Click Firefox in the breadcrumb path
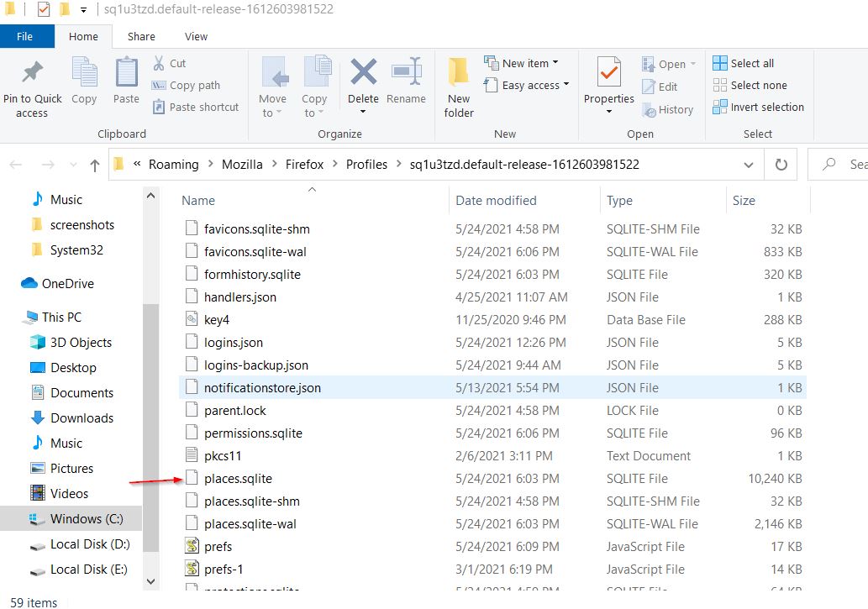Image resolution: width=868 pixels, height=609 pixels. coord(304,165)
